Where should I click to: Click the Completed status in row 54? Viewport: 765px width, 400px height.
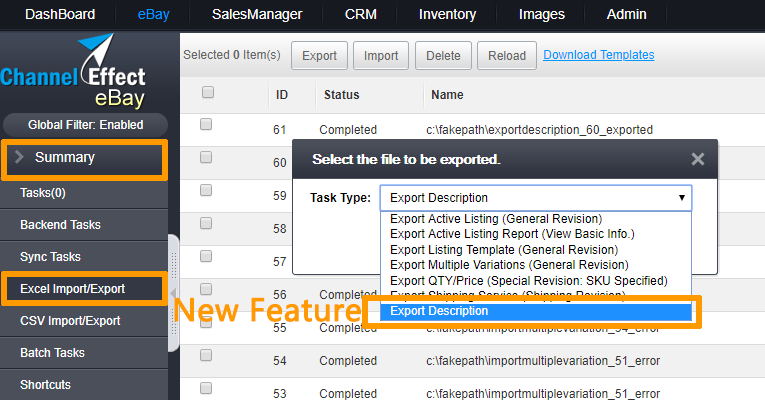(x=348, y=361)
